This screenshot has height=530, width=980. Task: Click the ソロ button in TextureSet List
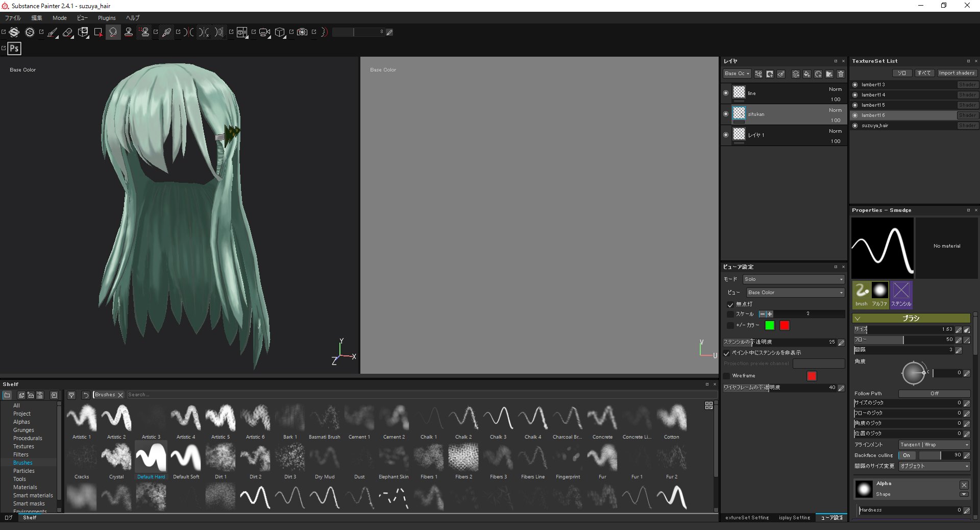902,73
